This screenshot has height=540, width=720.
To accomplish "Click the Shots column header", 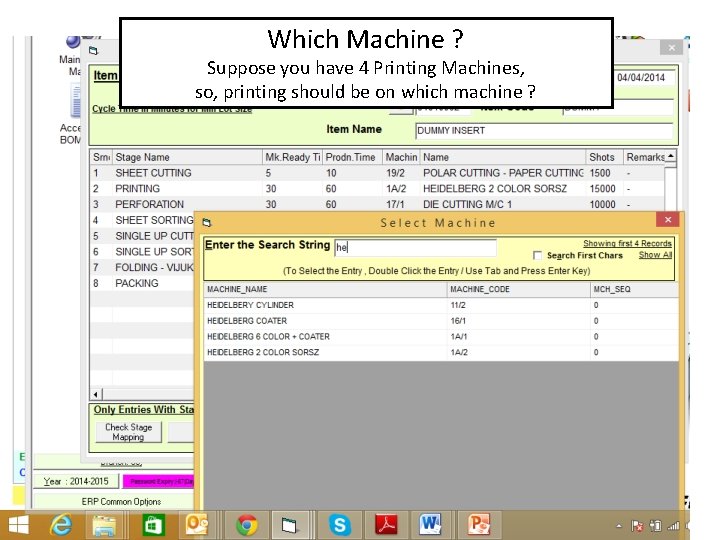I will tap(604, 158).
